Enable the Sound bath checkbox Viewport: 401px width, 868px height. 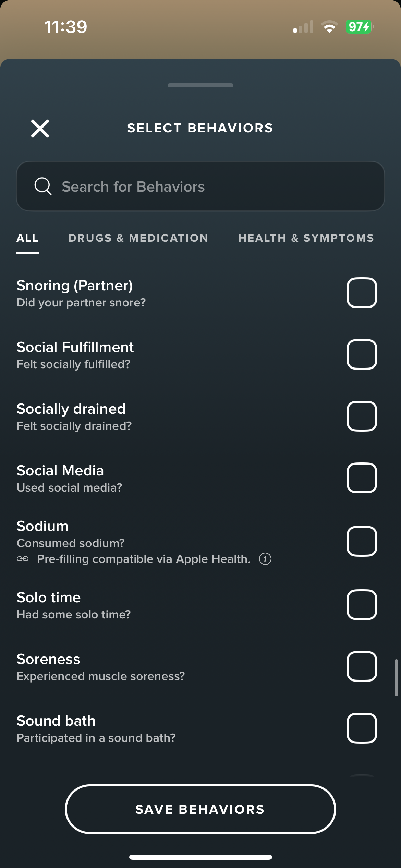(362, 728)
